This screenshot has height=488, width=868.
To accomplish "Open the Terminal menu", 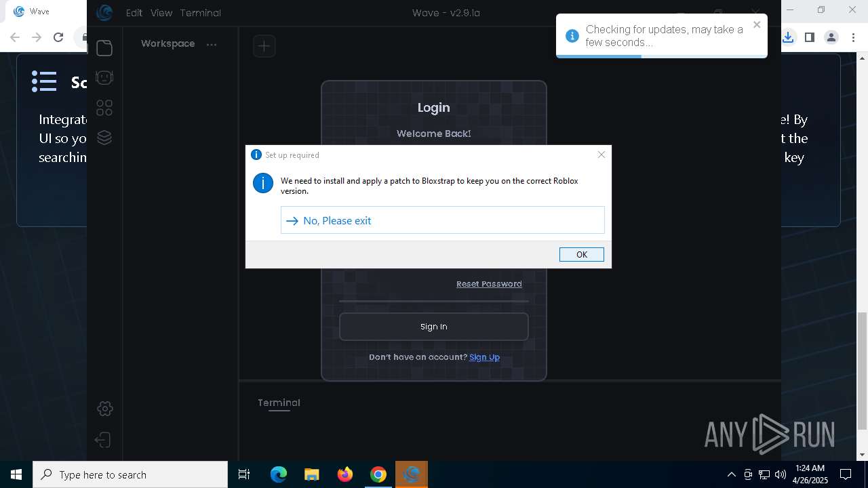I will point(201,13).
